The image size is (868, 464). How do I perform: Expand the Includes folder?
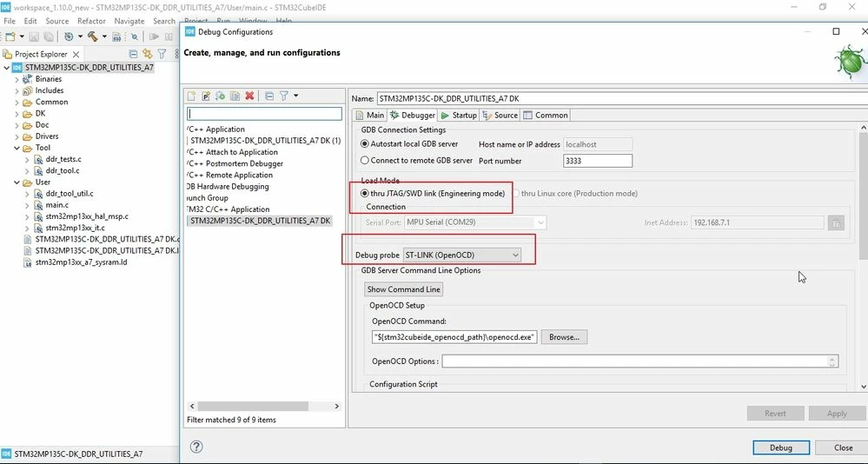[x=17, y=91]
